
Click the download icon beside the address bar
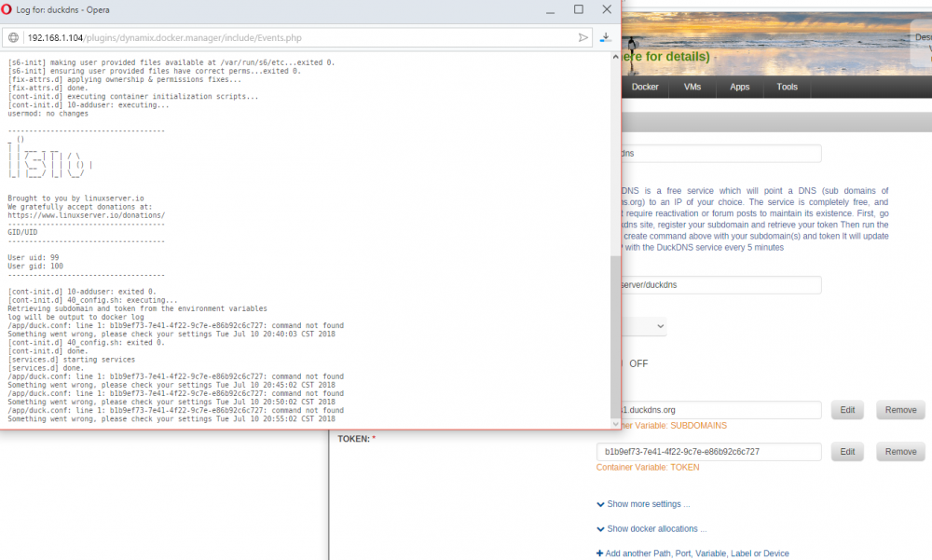[605, 37]
